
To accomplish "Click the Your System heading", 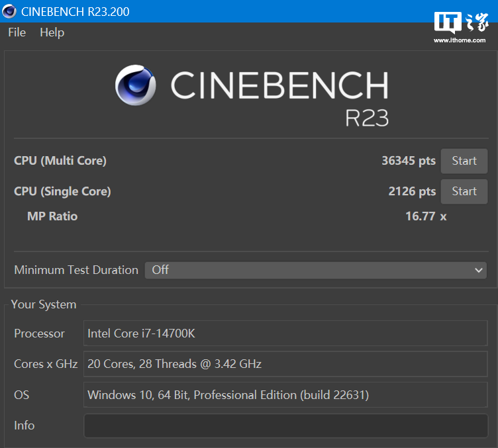I will (44, 304).
